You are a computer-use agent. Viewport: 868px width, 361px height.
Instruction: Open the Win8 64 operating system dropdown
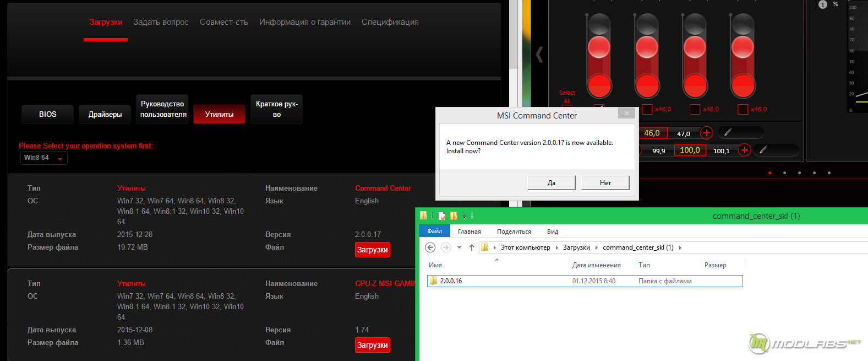pos(44,158)
